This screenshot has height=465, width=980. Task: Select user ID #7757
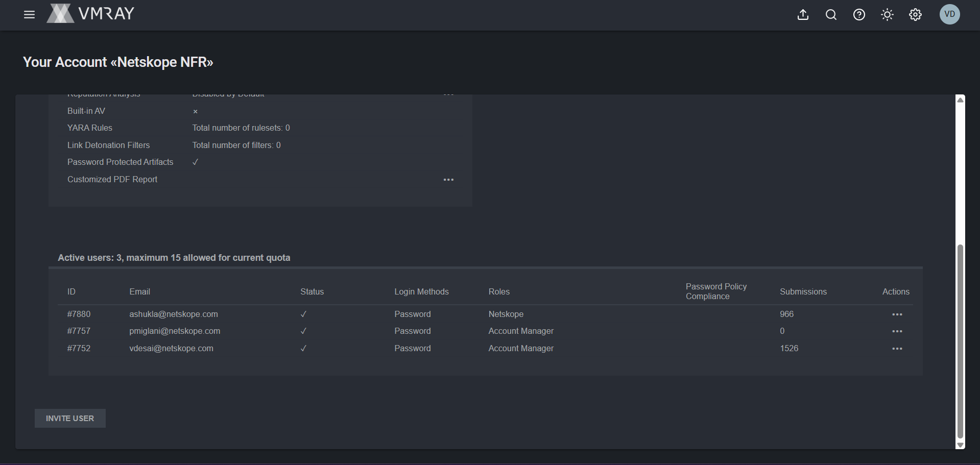[79, 331]
